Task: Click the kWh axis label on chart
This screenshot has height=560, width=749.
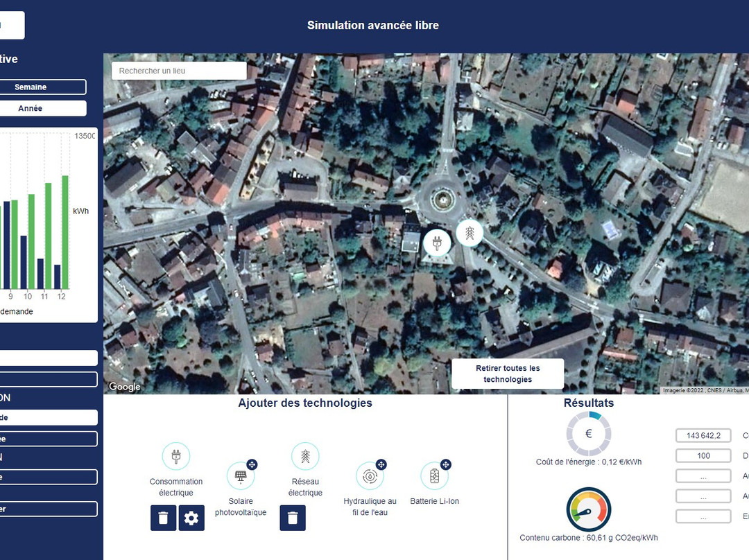Action: [x=80, y=211]
